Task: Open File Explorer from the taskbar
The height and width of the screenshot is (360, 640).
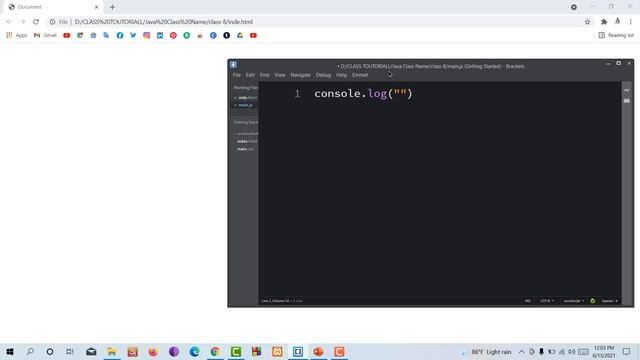Action: [x=111, y=352]
